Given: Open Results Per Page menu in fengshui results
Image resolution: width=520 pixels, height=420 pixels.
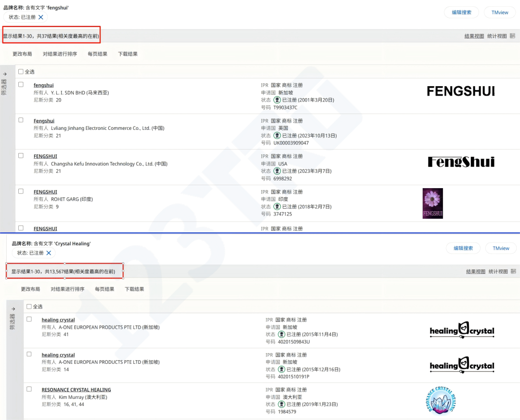Looking at the screenshot, I should pos(97,54).
